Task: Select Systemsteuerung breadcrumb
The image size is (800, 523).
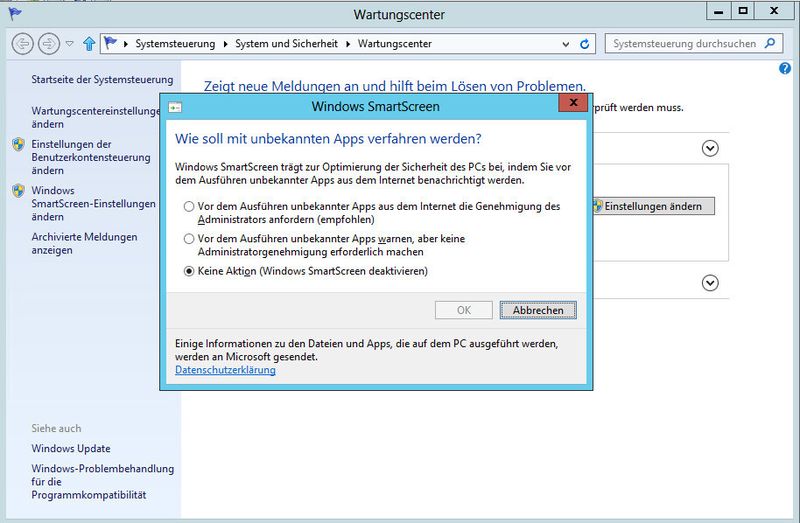Action: [175, 44]
